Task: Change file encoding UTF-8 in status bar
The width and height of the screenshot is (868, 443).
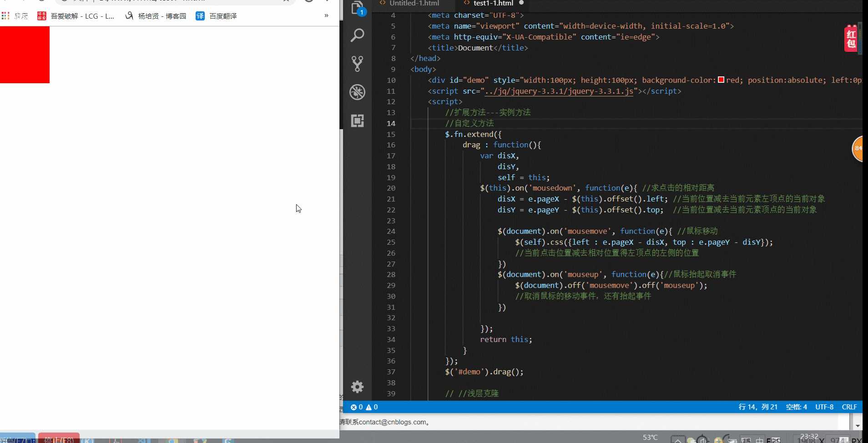Action: click(824, 407)
